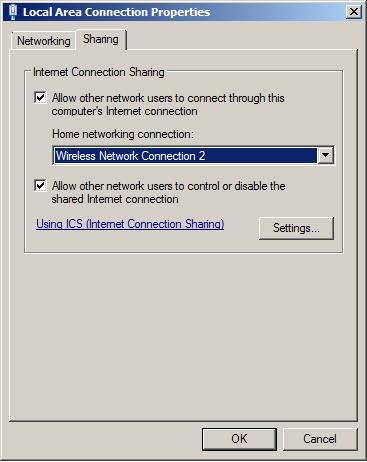Click the network adapter icon in title bar

[13, 12]
